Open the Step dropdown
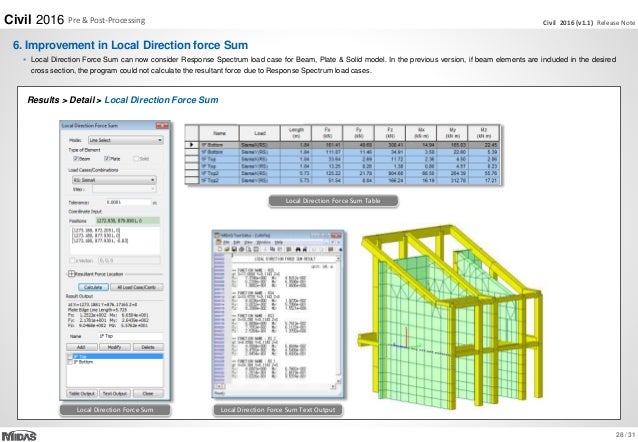This screenshot has height=442, width=638. (124, 189)
